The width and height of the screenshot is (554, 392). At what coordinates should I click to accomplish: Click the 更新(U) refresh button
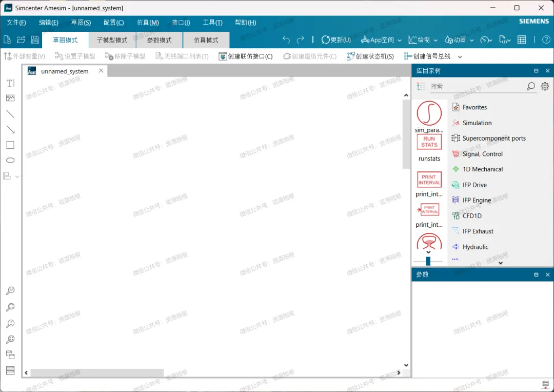coord(336,40)
